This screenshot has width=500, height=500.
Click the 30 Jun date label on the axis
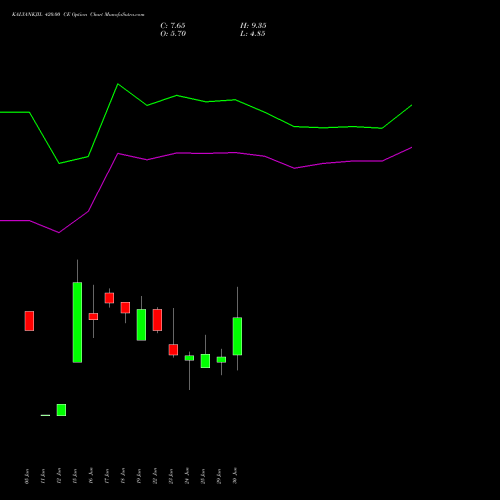tap(235, 476)
